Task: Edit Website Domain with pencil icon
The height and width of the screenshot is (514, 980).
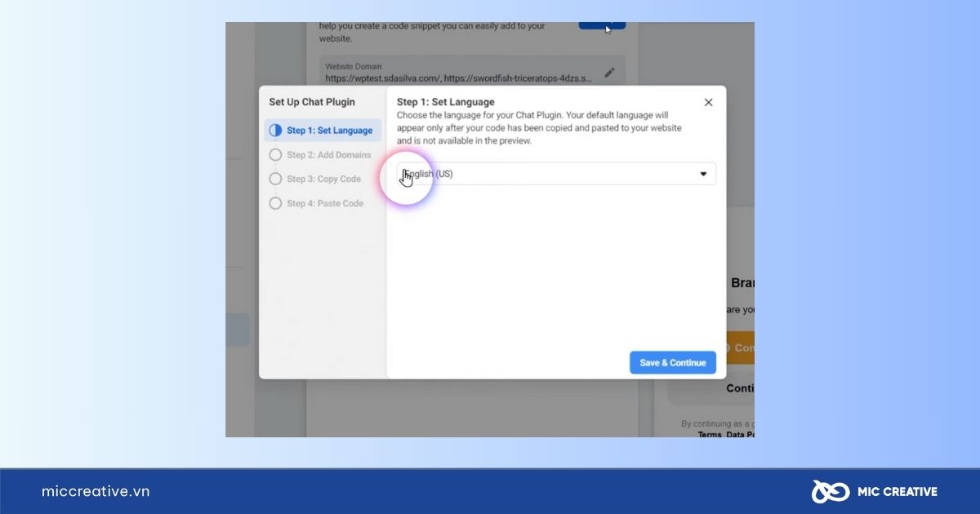Action: point(609,73)
